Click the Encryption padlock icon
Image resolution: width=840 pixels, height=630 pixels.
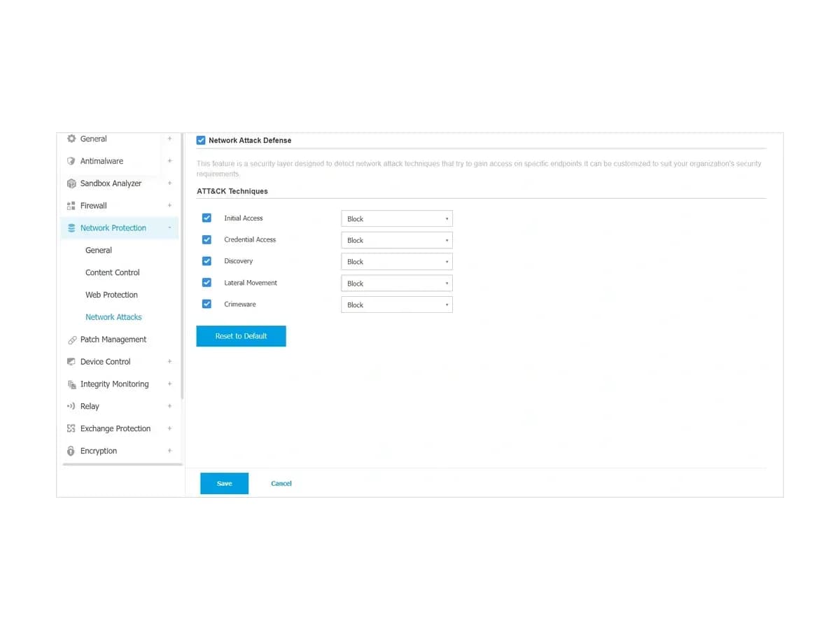click(x=71, y=451)
